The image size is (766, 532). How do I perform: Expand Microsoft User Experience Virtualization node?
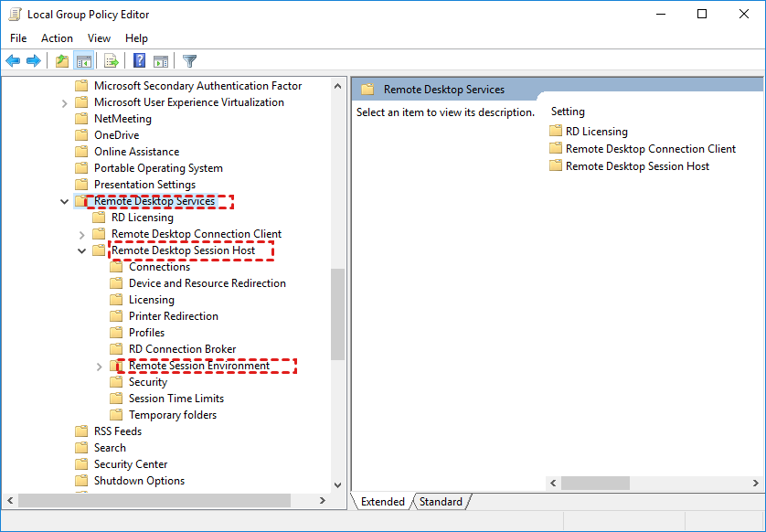[x=64, y=103]
